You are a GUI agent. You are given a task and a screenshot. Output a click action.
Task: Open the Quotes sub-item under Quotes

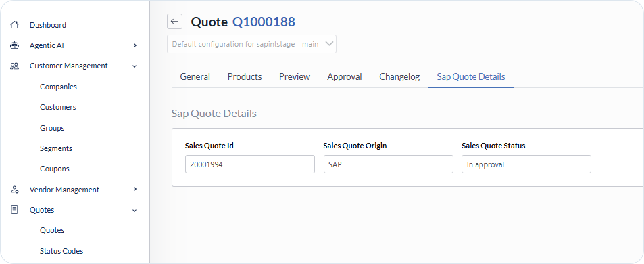[52, 230]
